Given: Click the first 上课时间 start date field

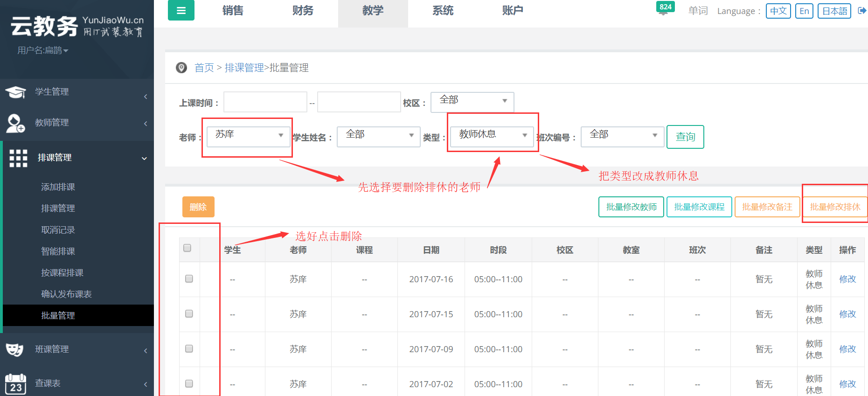Looking at the screenshot, I should click(x=265, y=102).
